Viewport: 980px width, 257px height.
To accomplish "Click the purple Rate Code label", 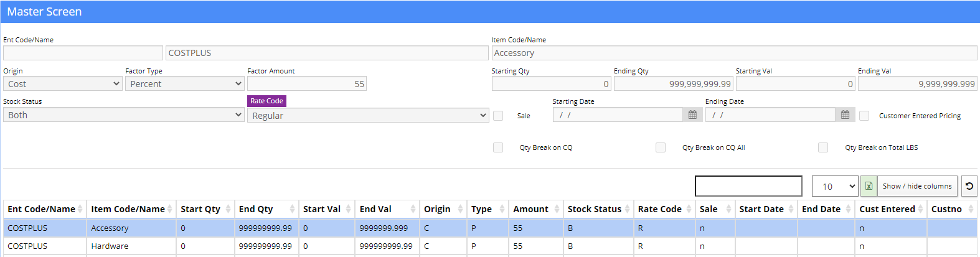I will click(266, 101).
